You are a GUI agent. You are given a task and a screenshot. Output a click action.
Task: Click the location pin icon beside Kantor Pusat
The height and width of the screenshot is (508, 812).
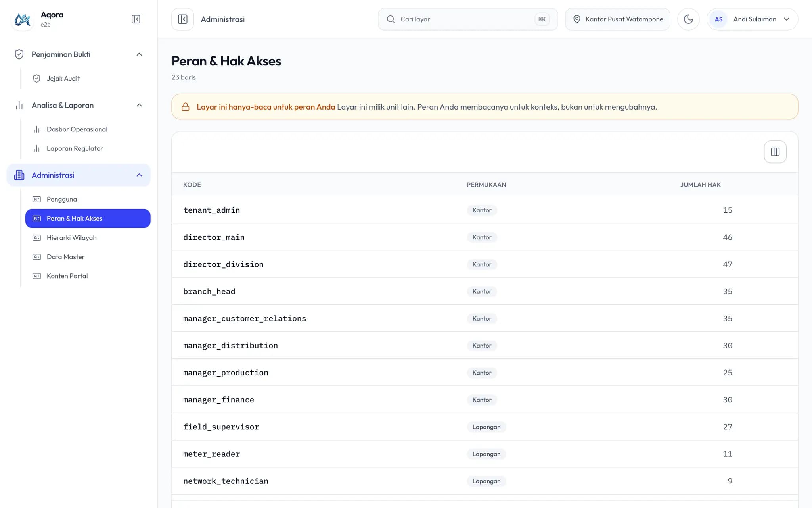[x=577, y=19]
